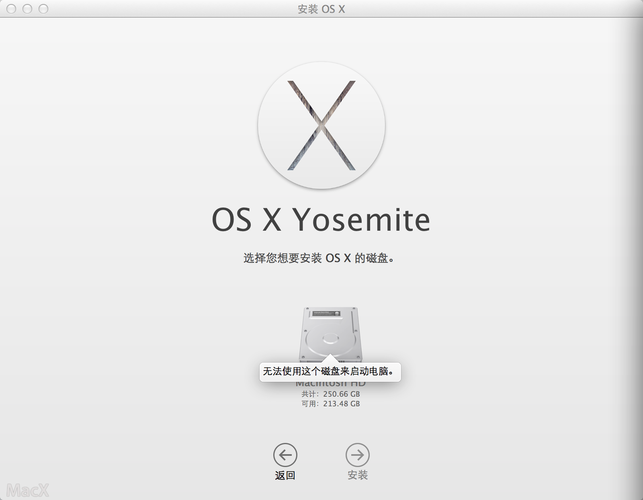
Task: Click the tooltip 无法使用这个磁盘来启动电脑
Action: (x=330, y=372)
